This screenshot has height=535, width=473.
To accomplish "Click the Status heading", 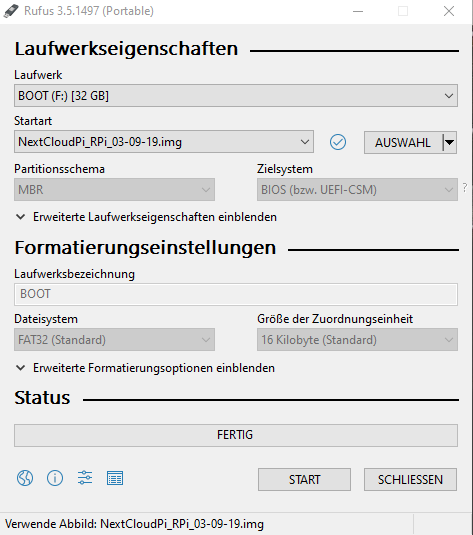I will tap(42, 398).
